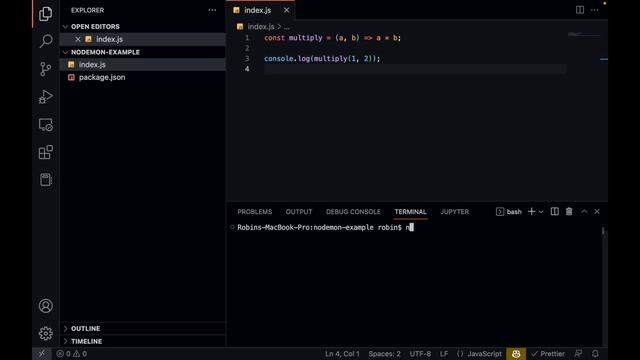Click the Prettier status item

pyautogui.click(x=548, y=353)
